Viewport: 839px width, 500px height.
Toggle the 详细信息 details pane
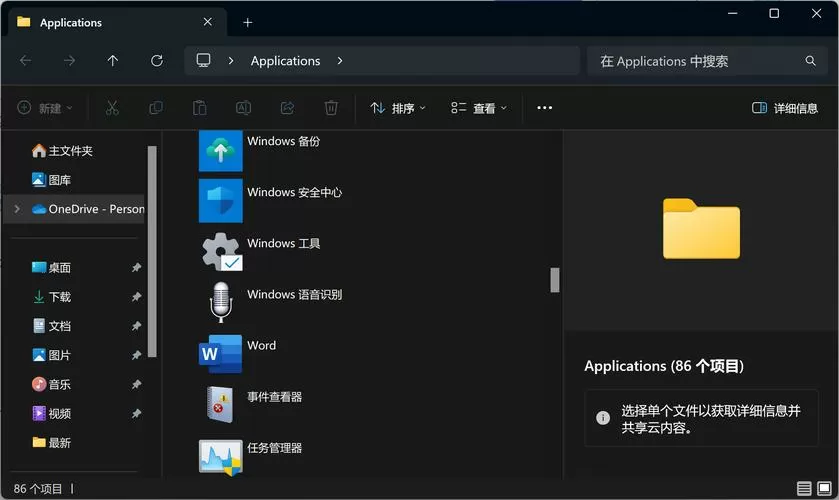point(785,108)
